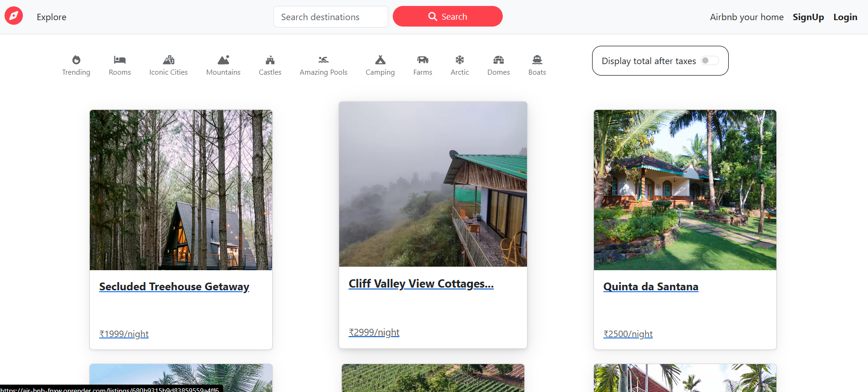Click the ₹2500/night price text
The height and width of the screenshot is (392, 868).
[x=628, y=334]
